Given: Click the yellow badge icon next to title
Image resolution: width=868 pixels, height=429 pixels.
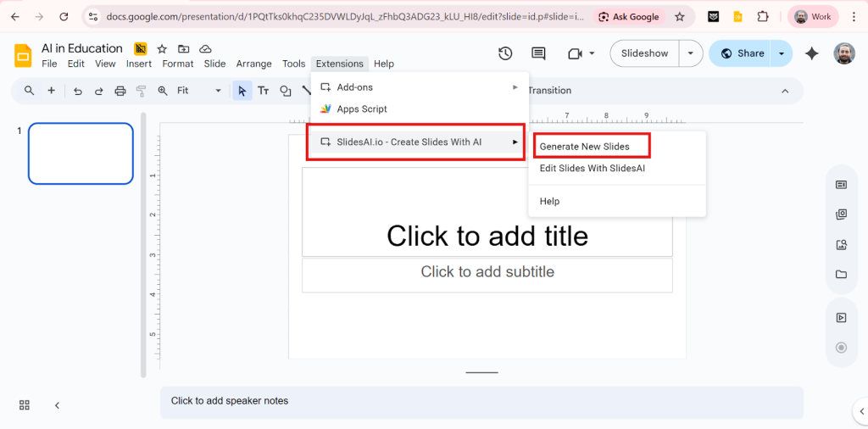Looking at the screenshot, I should (141, 48).
